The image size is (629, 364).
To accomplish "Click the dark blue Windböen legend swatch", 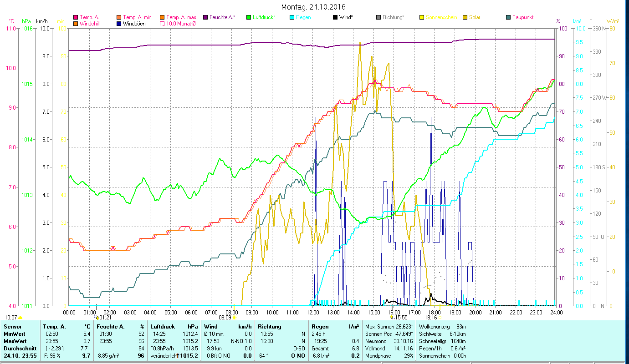I will pos(118,23).
